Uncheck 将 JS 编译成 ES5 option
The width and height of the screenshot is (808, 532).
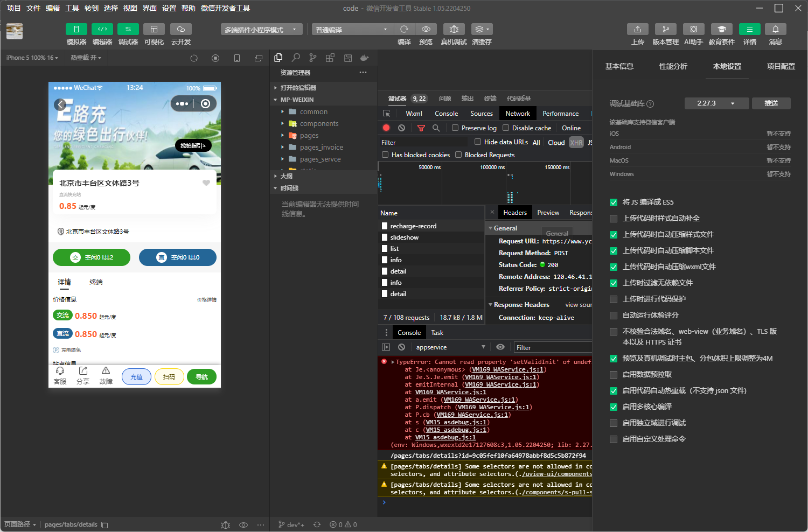(614, 202)
